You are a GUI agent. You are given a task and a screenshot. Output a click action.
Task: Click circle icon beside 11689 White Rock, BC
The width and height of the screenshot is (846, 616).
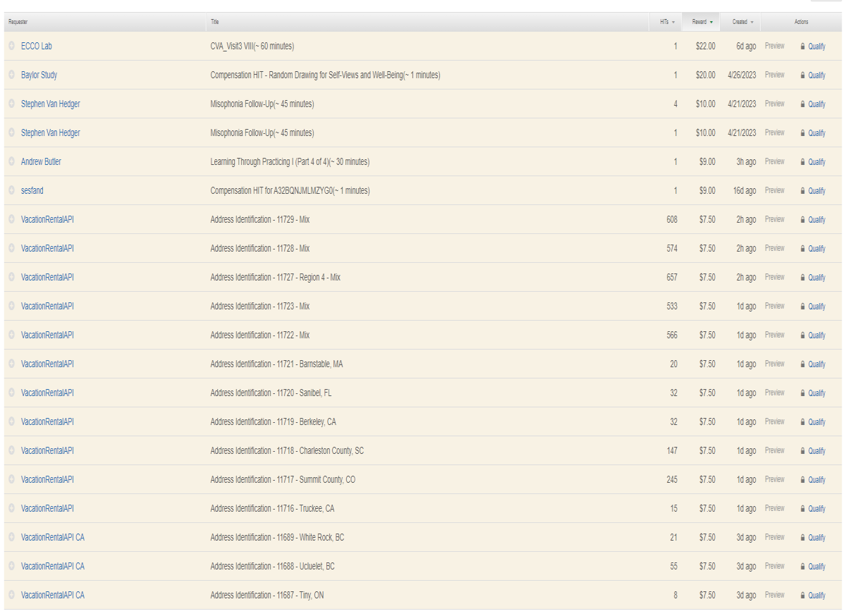(x=11, y=537)
